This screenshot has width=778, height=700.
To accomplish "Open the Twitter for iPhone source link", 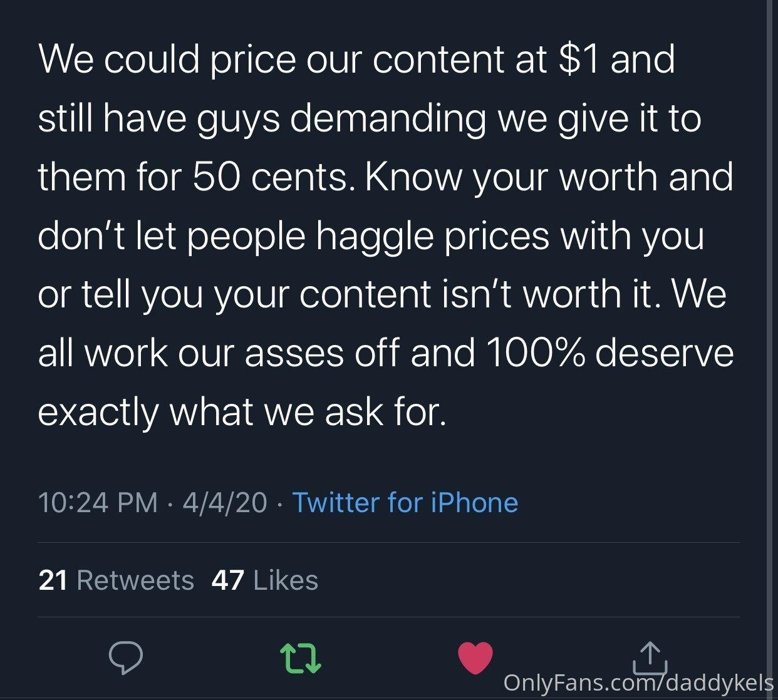I will [x=405, y=503].
